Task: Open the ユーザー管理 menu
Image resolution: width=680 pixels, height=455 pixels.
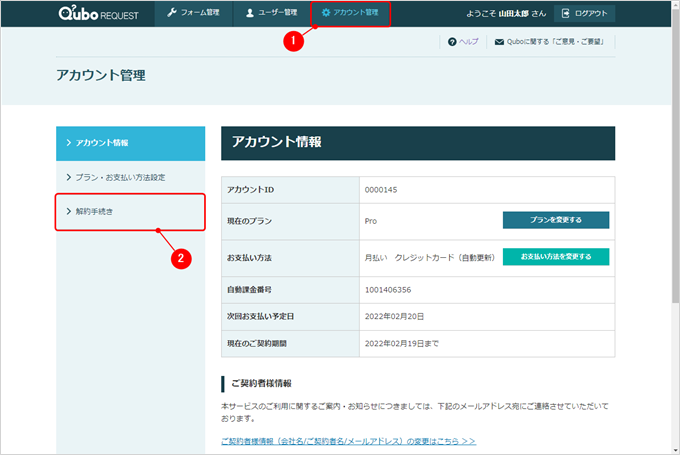Action: (271, 13)
